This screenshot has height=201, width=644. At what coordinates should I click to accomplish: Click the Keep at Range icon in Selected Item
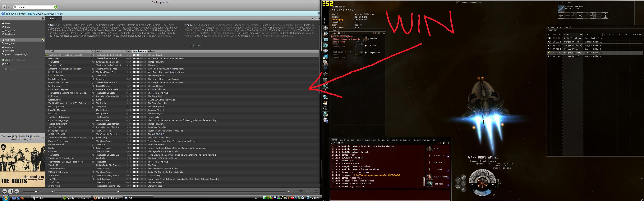pos(586,16)
